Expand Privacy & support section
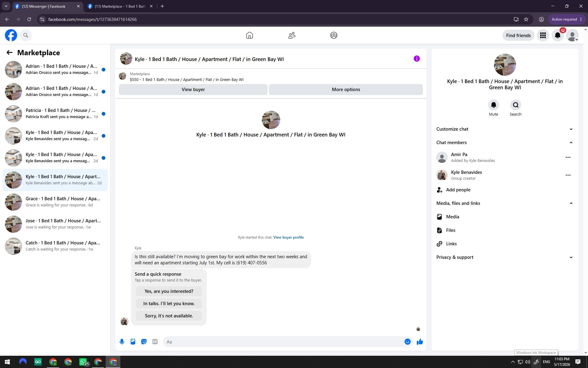The width and height of the screenshot is (588, 368). coord(505,257)
